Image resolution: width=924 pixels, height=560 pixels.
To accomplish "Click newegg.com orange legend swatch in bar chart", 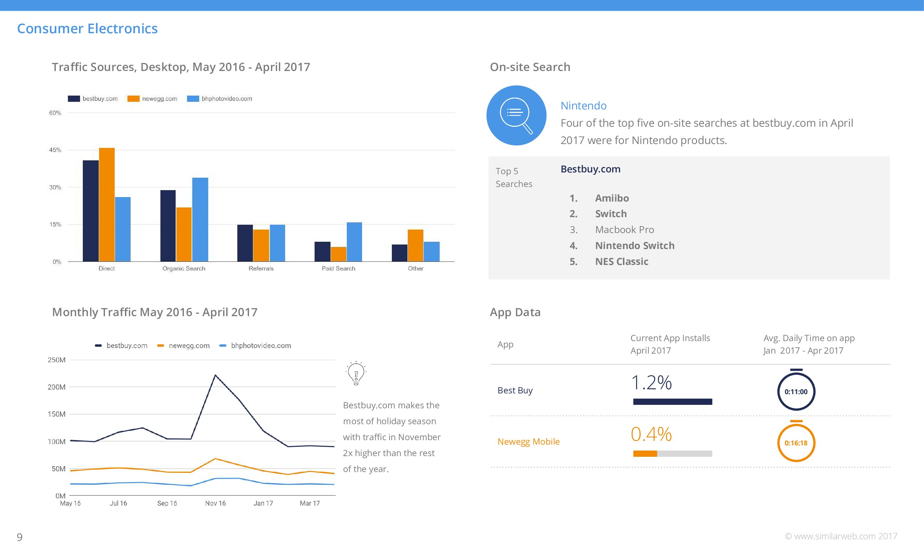I will (133, 99).
